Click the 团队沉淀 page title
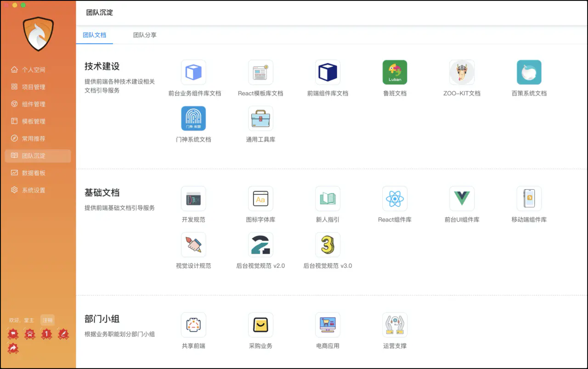 (100, 12)
